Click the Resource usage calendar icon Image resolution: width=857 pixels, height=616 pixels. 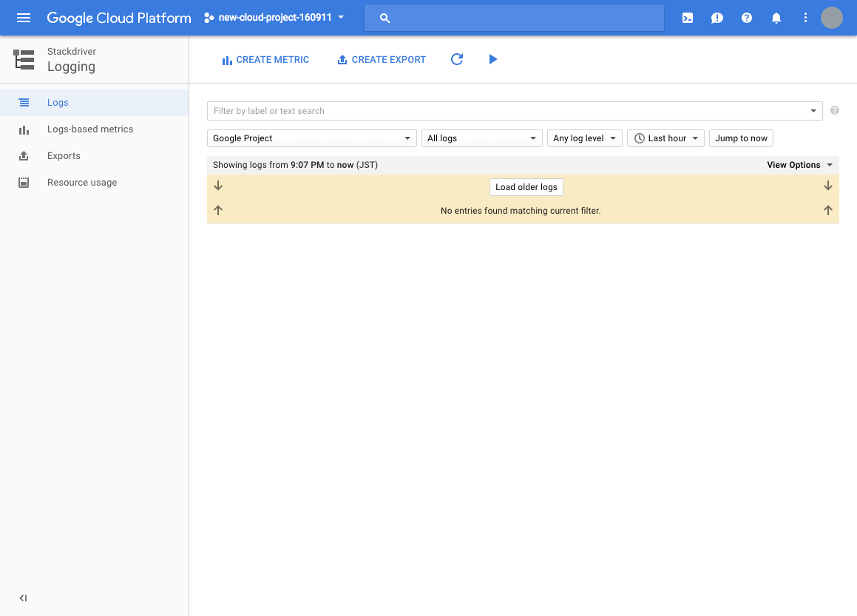click(24, 183)
